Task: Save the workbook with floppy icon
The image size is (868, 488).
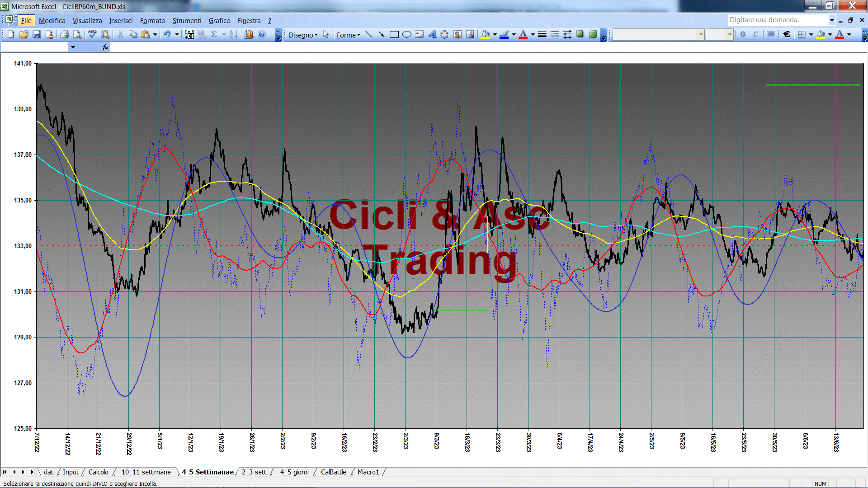Action: [37, 34]
